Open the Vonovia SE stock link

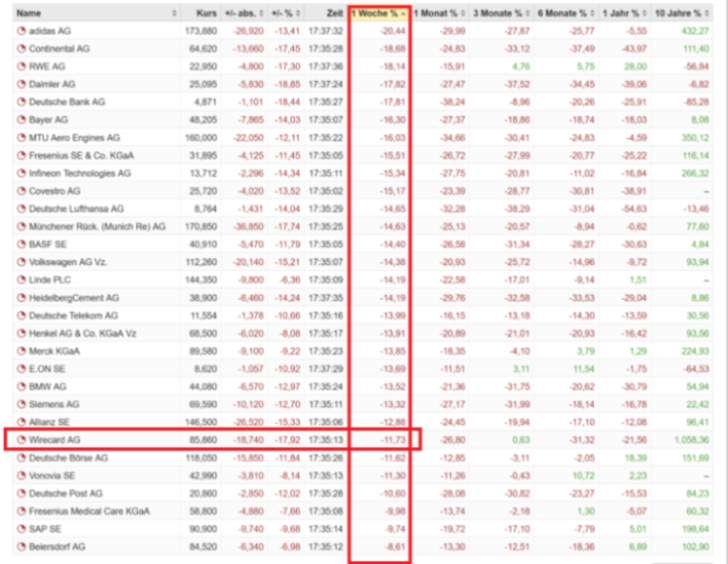(52, 476)
